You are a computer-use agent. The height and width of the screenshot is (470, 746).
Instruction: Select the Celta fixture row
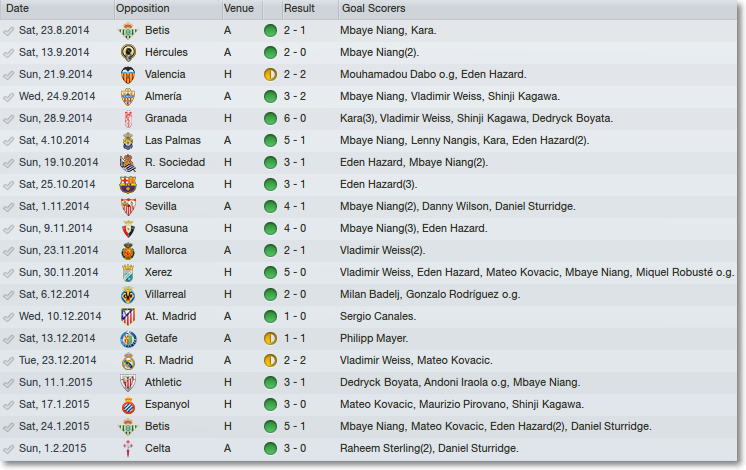coord(369,449)
